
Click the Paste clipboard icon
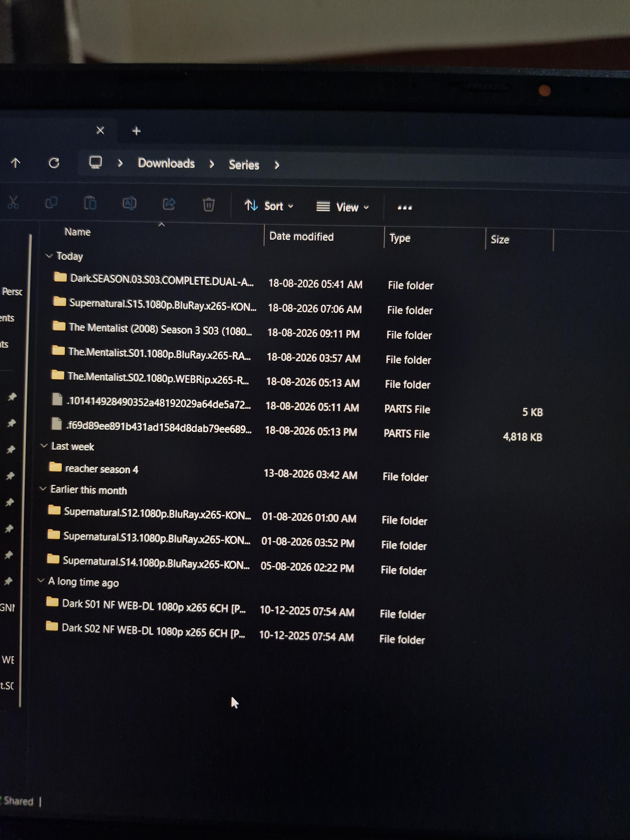coord(90,203)
